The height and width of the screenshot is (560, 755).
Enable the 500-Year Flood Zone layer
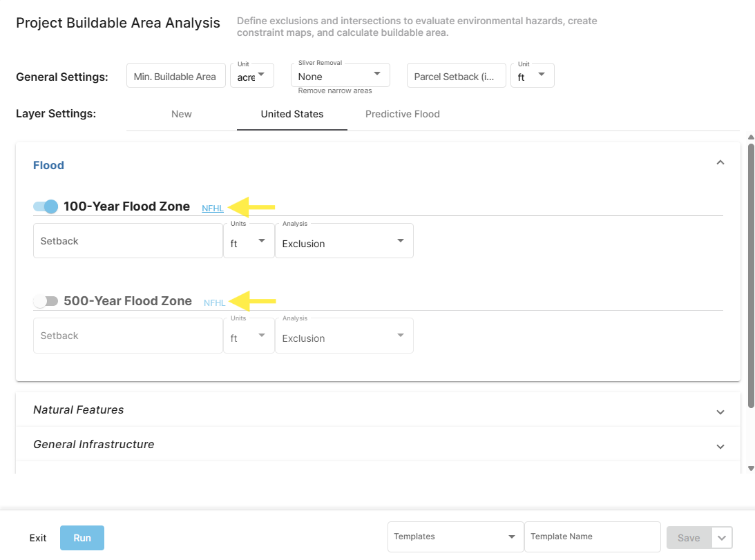coord(44,301)
